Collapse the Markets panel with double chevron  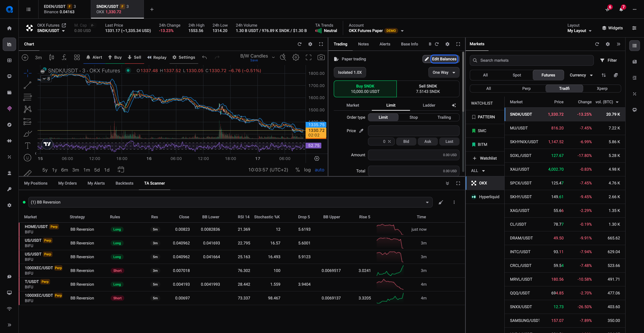point(619,44)
